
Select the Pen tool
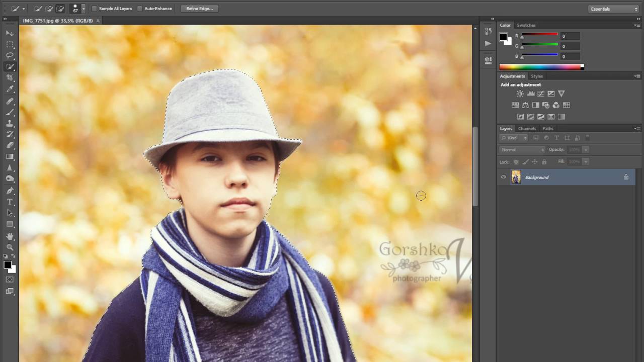pyautogui.click(x=10, y=191)
